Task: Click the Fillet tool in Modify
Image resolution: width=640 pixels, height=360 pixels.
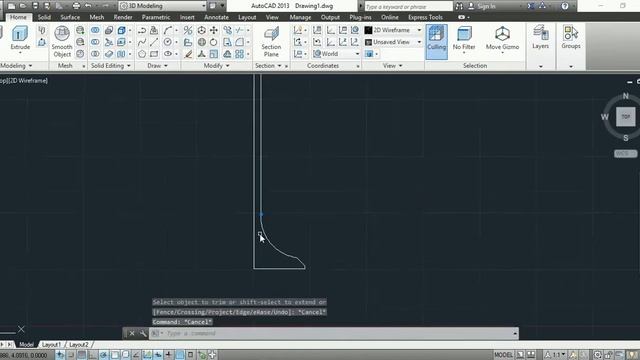Action: [239, 42]
